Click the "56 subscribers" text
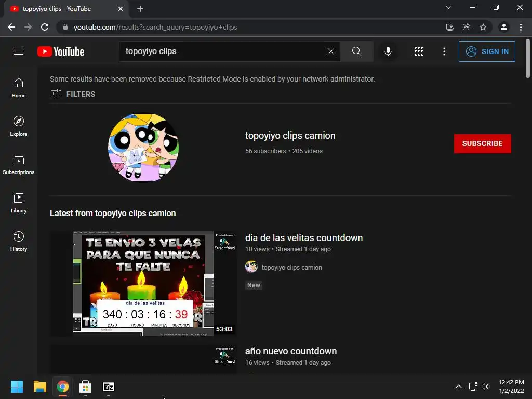The height and width of the screenshot is (399, 532). (265, 151)
